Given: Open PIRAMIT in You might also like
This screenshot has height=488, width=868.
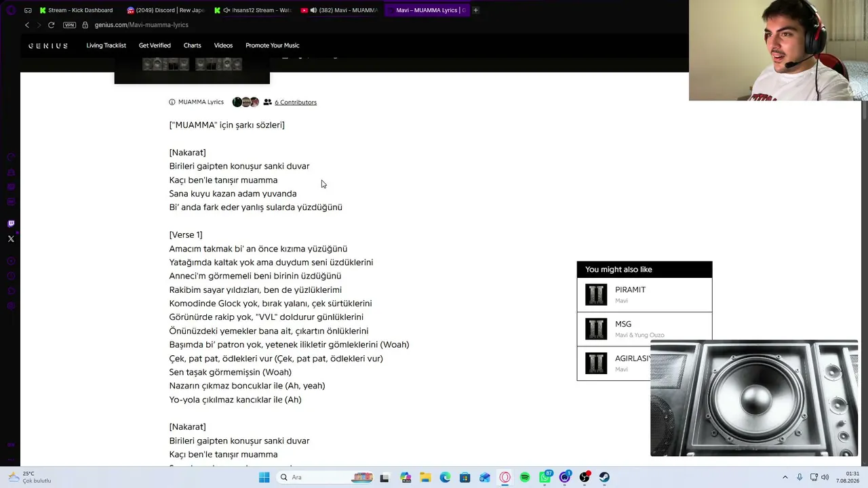Looking at the screenshot, I should 644,295.
